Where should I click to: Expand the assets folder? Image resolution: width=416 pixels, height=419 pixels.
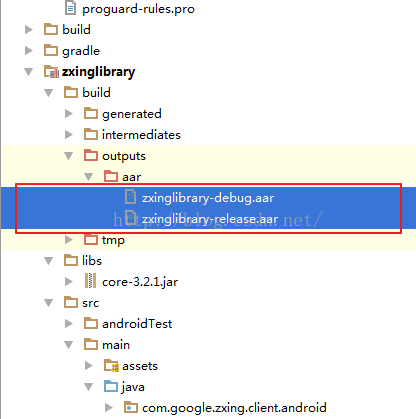pyautogui.click(x=89, y=366)
